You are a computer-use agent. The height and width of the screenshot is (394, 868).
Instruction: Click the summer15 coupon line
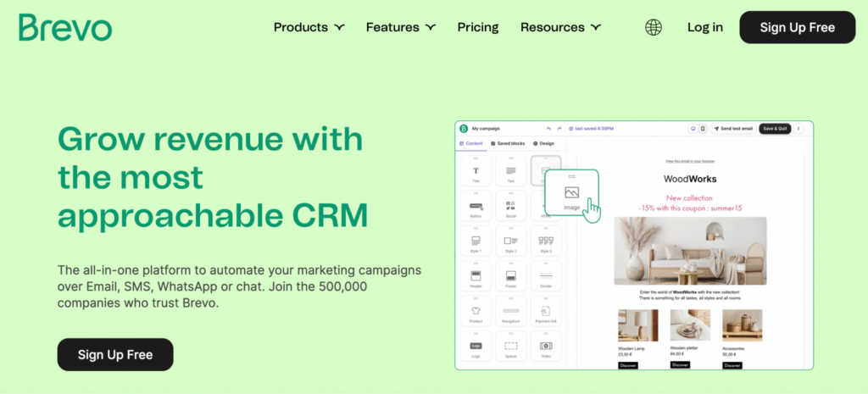[x=690, y=208]
